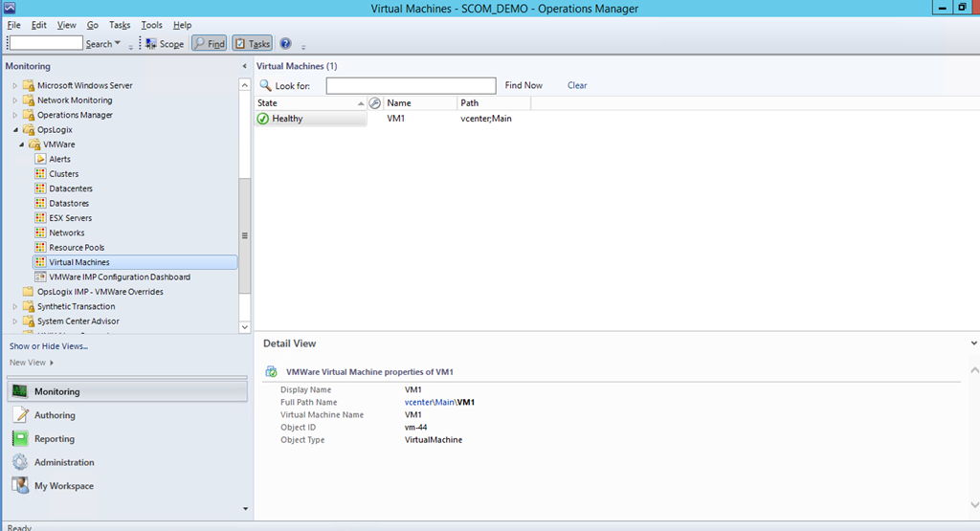The height and width of the screenshot is (531, 980).
Task: Collapse the Detail View pane chevron
Action: 973,343
